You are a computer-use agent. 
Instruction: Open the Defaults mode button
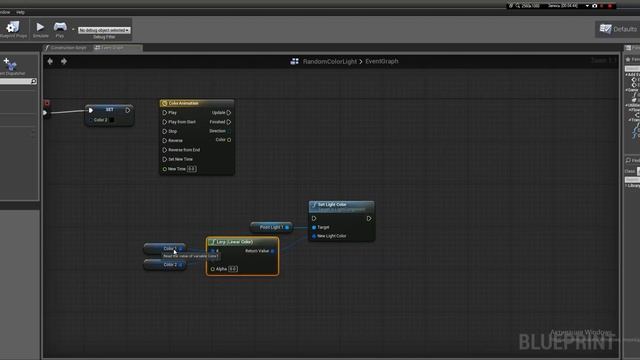click(x=619, y=29)
